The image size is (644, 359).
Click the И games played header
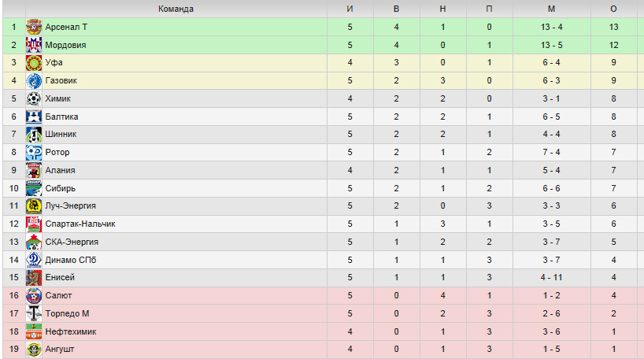(x=350, y=9)
